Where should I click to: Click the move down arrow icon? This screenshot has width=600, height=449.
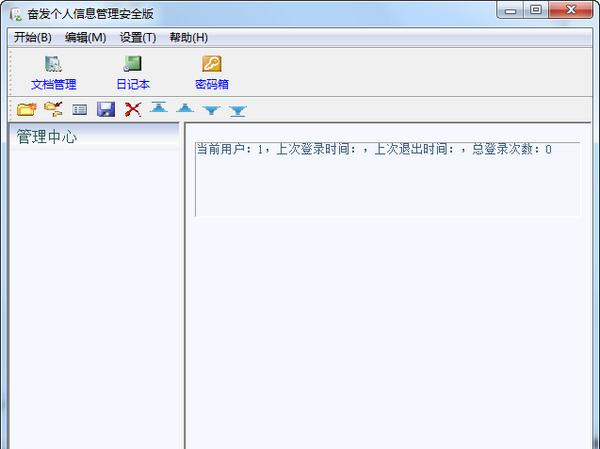(x=211, y=111)
